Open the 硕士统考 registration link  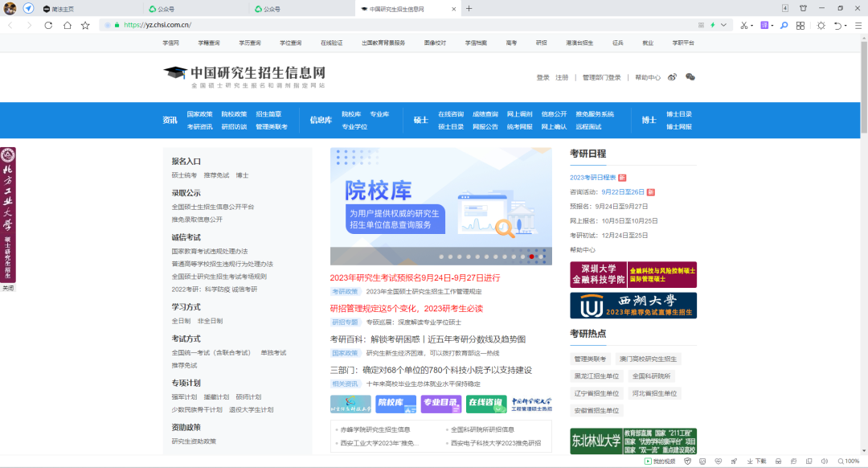click(x=184, y=175)
